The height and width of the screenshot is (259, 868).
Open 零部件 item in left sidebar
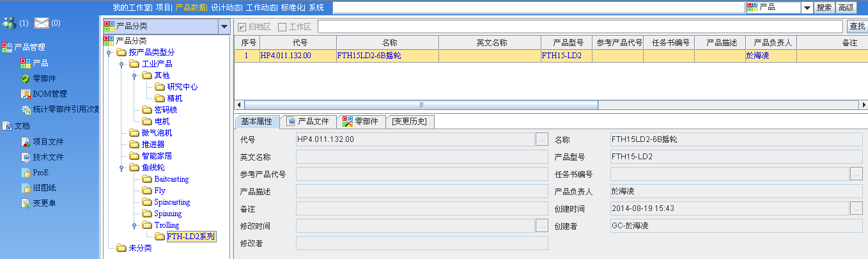[44, 79]
